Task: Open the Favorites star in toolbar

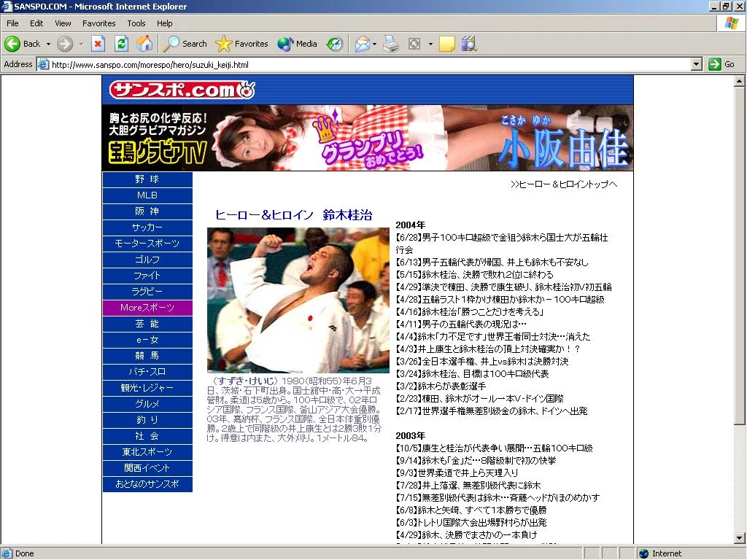Action: 242,44
